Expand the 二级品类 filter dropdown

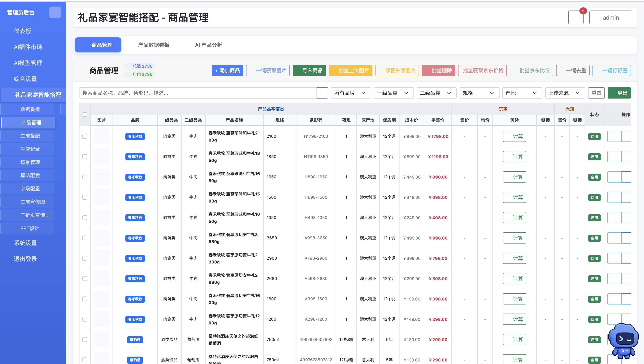437,93
